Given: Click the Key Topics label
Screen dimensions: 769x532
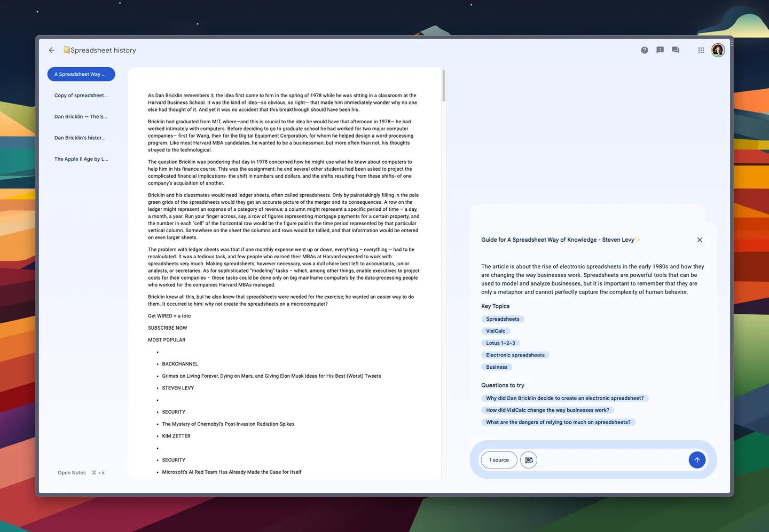Looking at the screenshot, I should [x=495, y=306].
